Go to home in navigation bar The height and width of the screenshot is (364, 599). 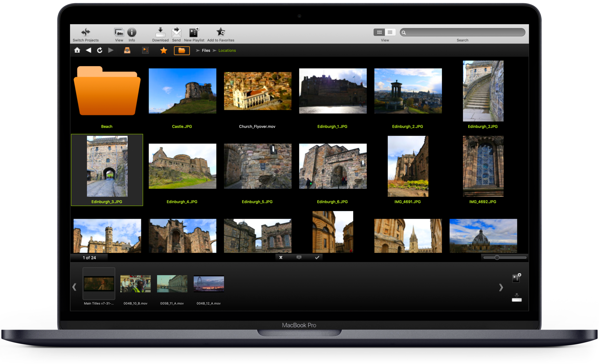coord(77,50)
